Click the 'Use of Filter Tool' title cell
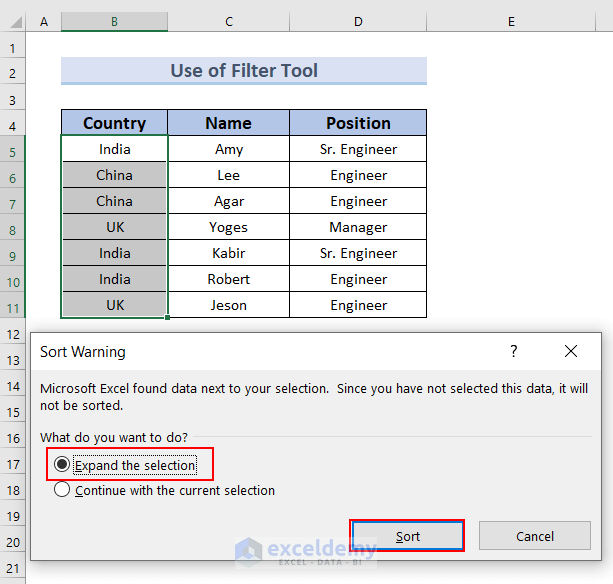The image size is (613, 584). pyautogui.click(x=244, y=71)
